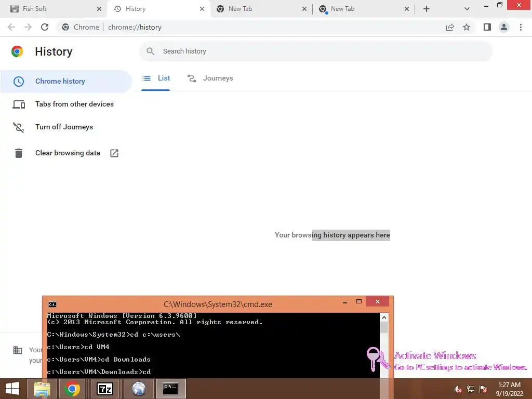Restore down the Chrome window
Screen dimensions: 532x399
[499, 5]
